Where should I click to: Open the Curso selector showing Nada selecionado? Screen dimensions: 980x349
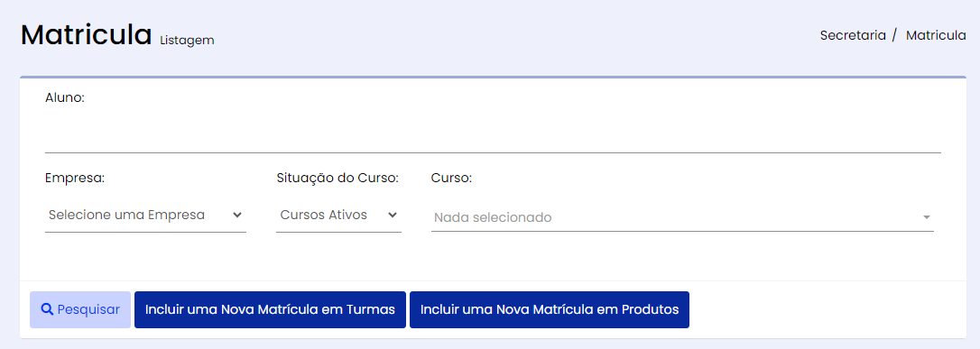point(682,217)
